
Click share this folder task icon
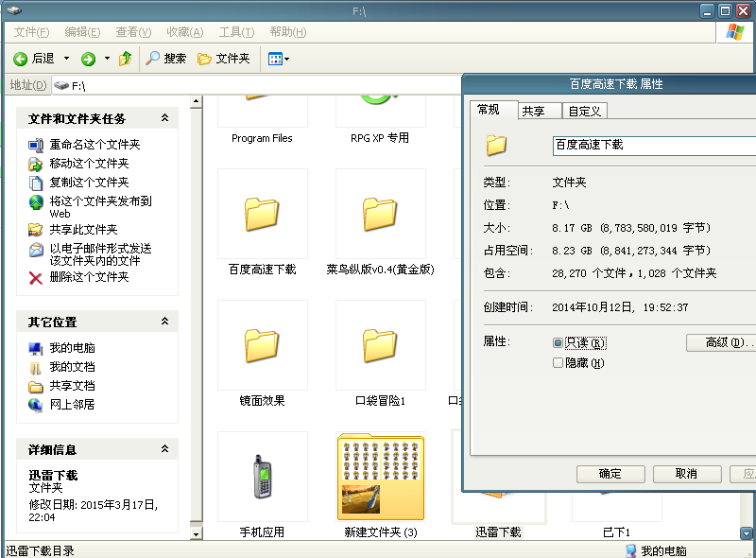coord(36,229)
